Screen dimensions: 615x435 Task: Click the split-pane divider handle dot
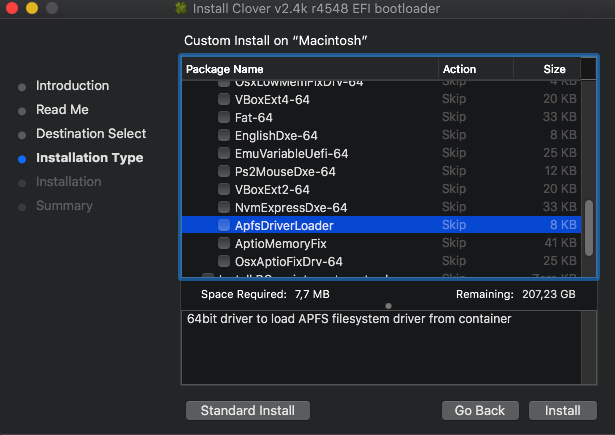[388, 306]
